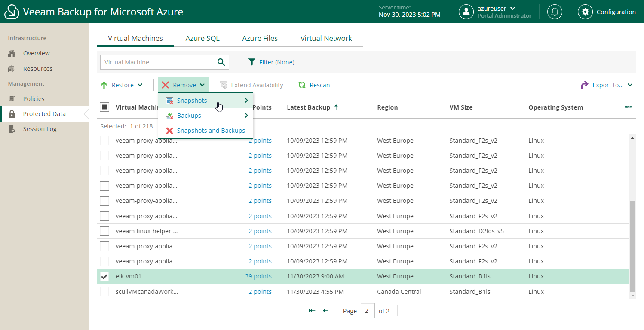
Task: Switch to the Virtual Machines tab
Action: pyautogui.click(x=135, y=38)
